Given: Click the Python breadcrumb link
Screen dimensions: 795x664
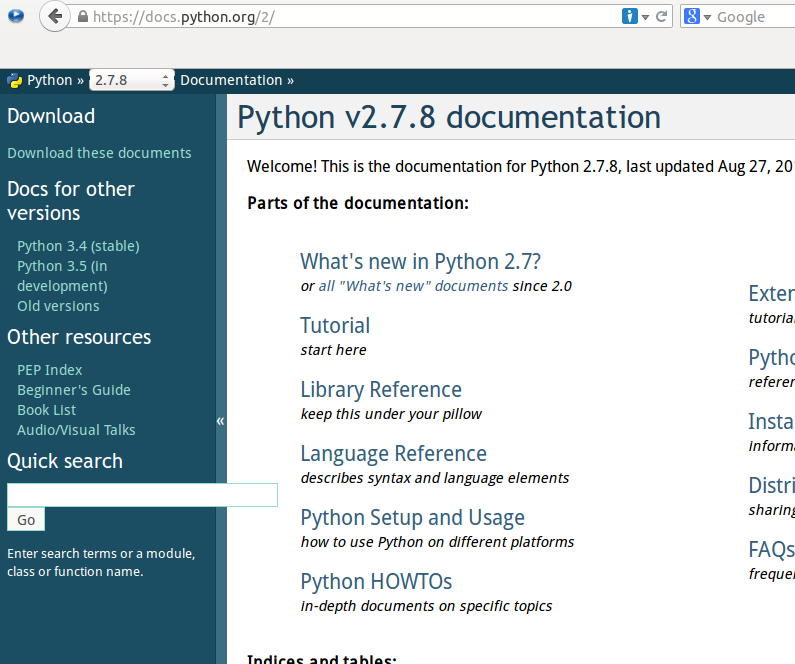Looking at the screenshot, I should click(x=49, y=81).
